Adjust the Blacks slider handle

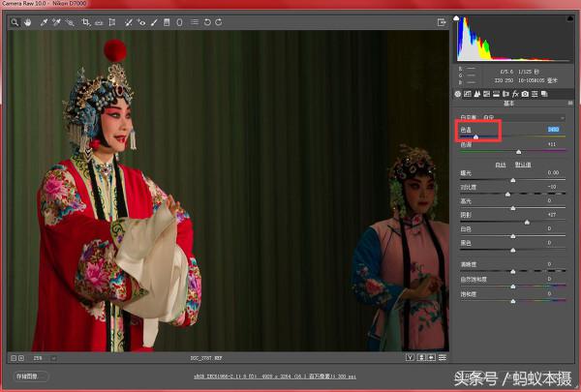[513, 251]
